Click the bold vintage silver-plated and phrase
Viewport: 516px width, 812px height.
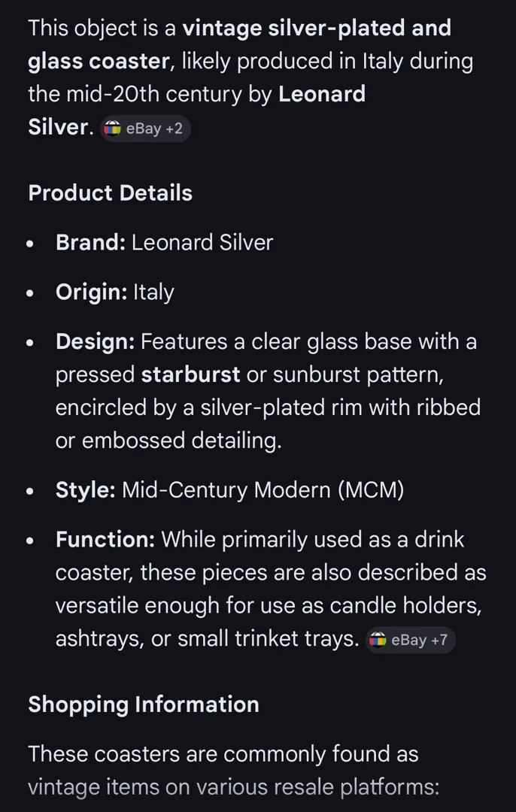click(317, 29)
